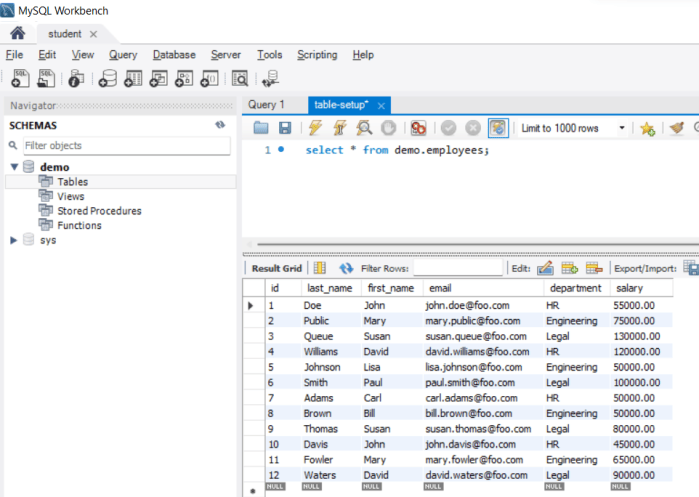Edit current row pencil icon
Viewport: 699px width, 497px height.
pos(545,268)
